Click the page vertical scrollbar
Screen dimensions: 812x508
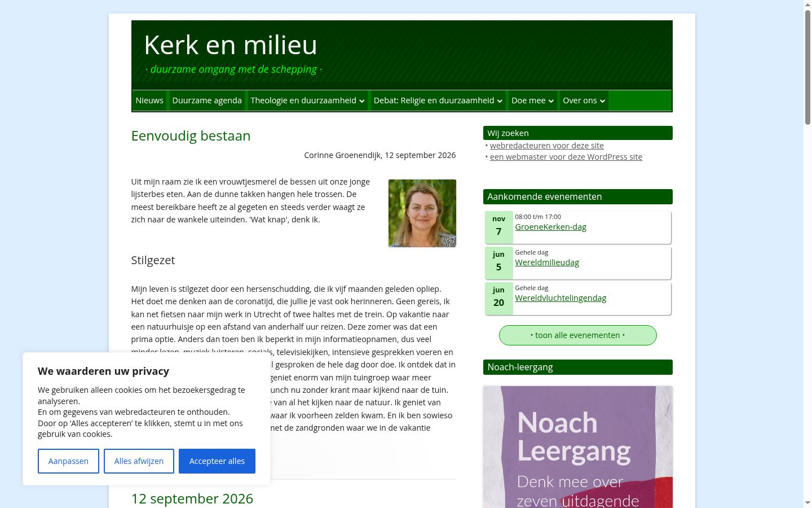(x=807, y=254)
